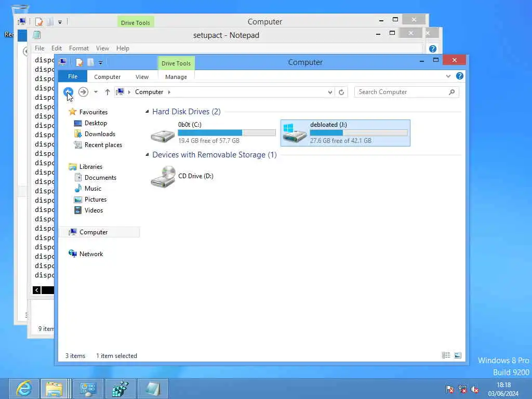The image size is (532, 399).
Task: Open Help menu in Notepad
Action: point(123,48)
